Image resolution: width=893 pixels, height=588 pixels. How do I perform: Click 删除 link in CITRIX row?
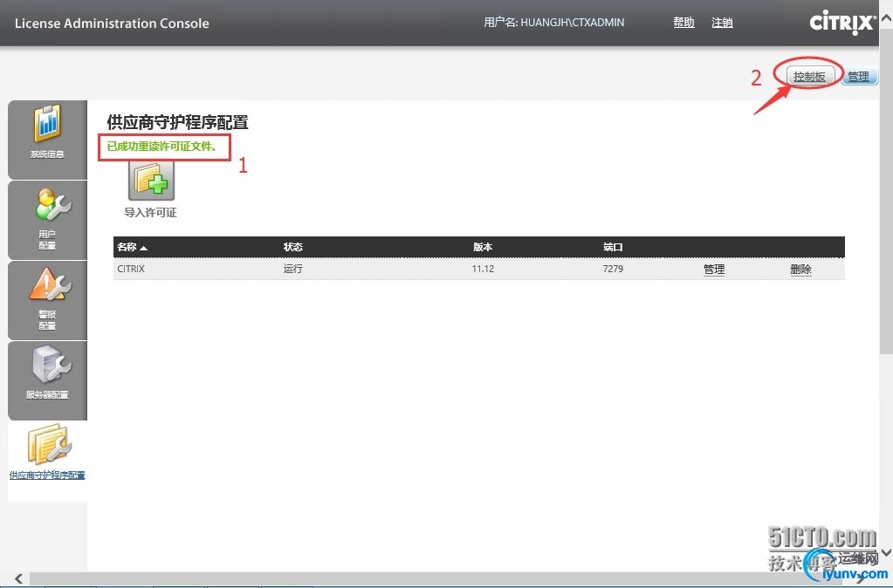(x=800, y=270)
